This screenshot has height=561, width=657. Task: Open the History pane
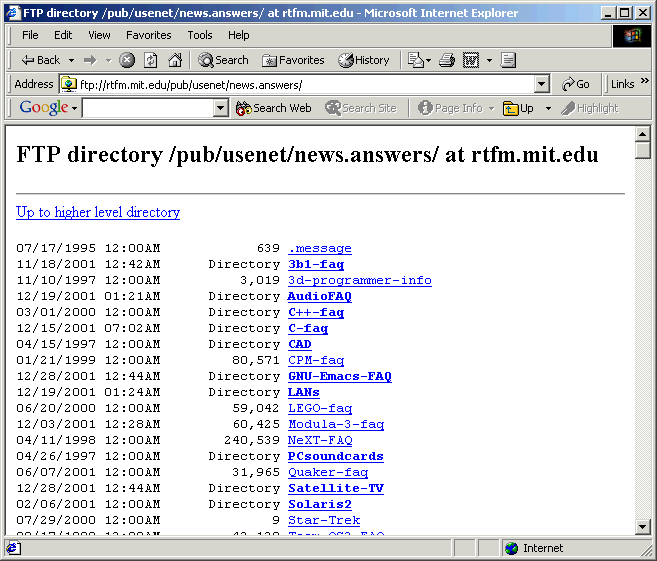[x=364, y=60]
